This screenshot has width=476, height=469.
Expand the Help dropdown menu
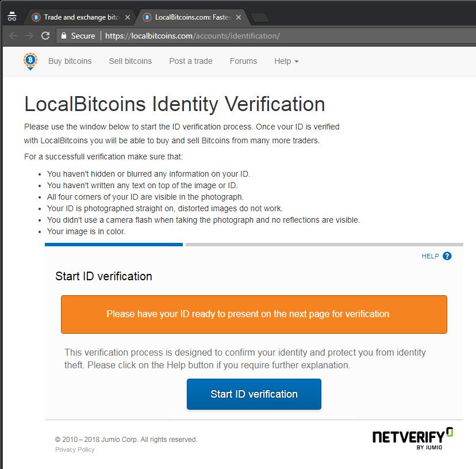[286, 61]
